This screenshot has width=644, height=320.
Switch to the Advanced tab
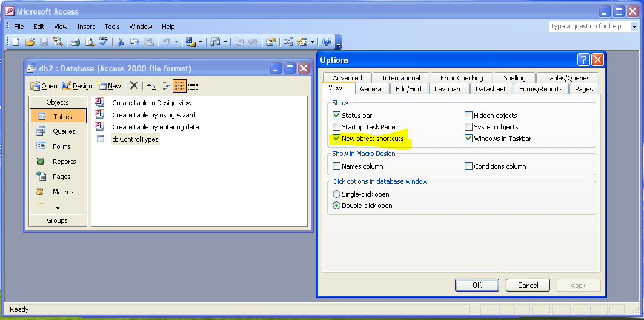click(x=347, y=78)
